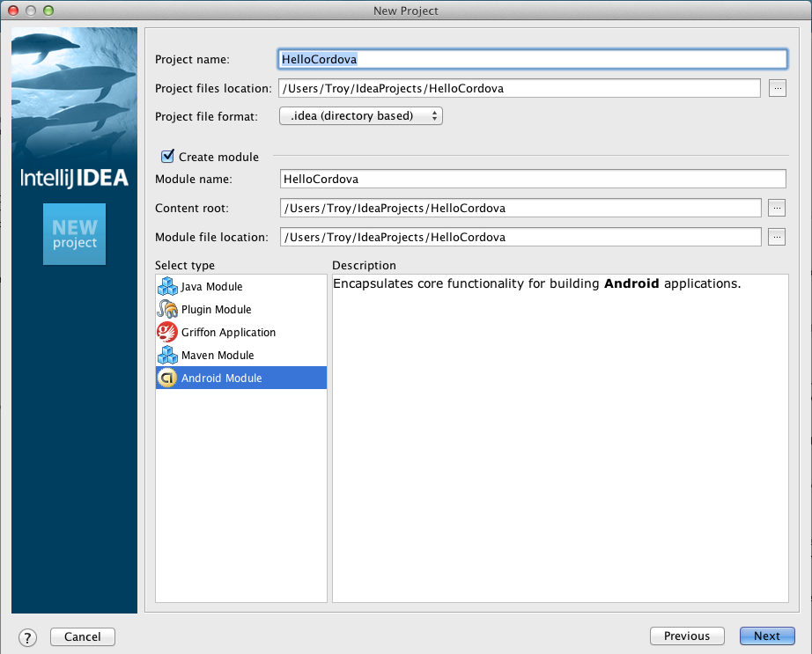Toggle the Create module checkbox
This screenshot has height=654, width=812.
167,156
